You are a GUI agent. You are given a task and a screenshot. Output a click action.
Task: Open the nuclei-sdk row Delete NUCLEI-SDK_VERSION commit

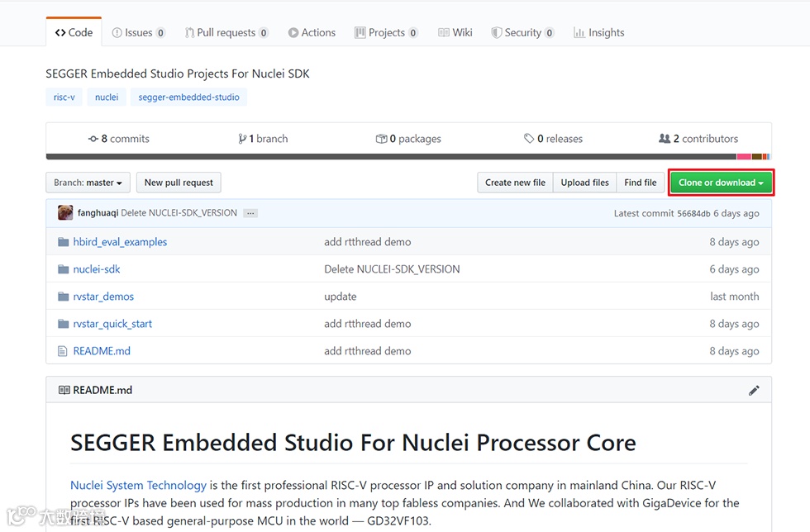392,269
